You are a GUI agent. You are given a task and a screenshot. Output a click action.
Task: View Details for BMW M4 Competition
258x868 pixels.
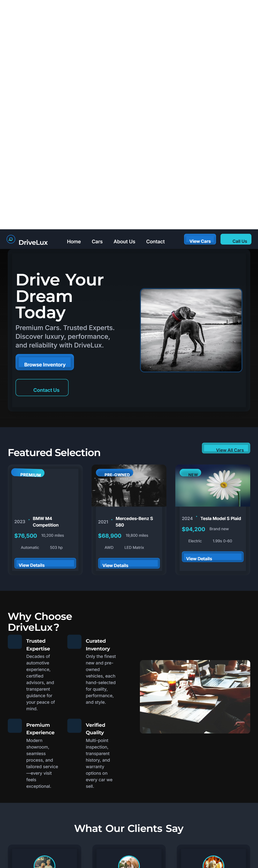(x=45, y=563)
